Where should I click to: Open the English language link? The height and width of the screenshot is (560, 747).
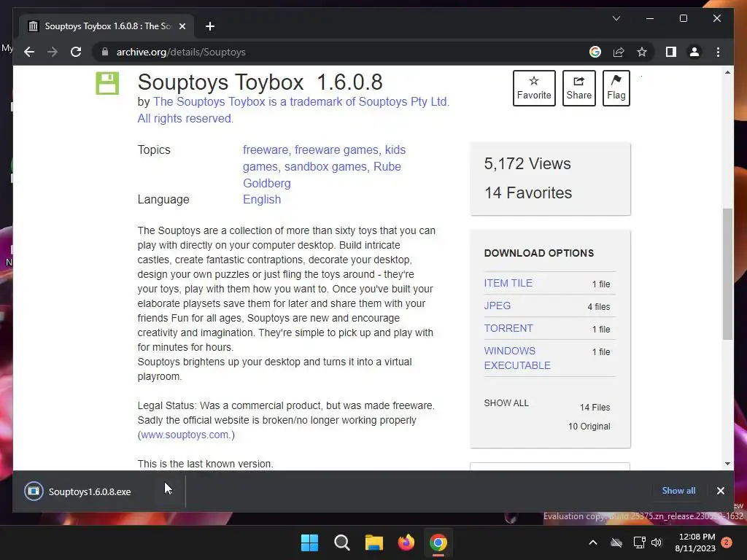262,200
